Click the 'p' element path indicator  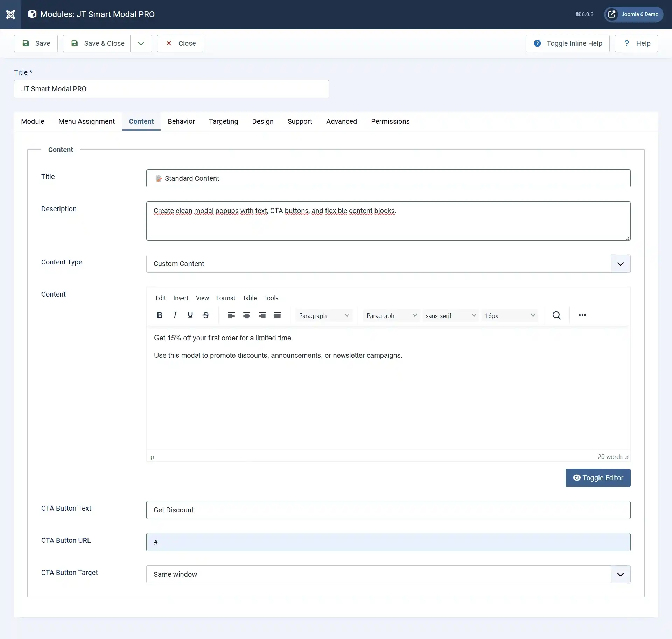pyautogui.click(x=152, y=457)
